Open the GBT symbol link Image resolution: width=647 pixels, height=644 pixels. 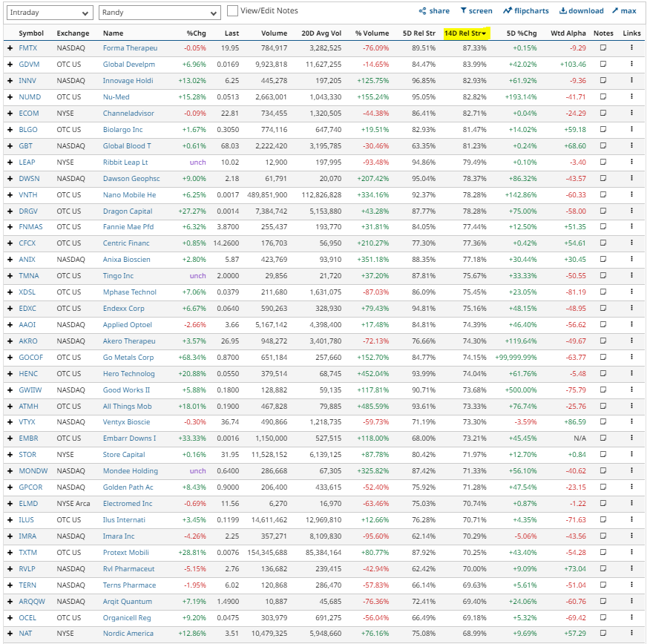25,146
